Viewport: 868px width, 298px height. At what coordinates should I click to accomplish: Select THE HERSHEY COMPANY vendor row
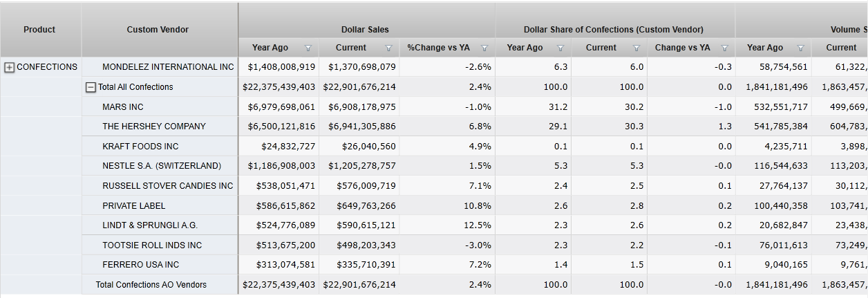pyautogui.click(x=154, y=127)
